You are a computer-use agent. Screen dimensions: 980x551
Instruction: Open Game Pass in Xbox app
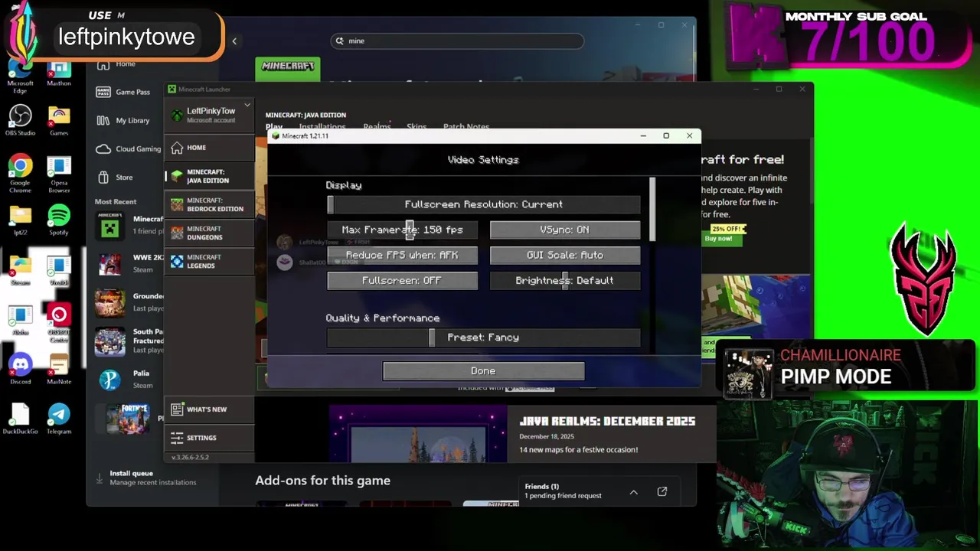[x=122, y=92]
